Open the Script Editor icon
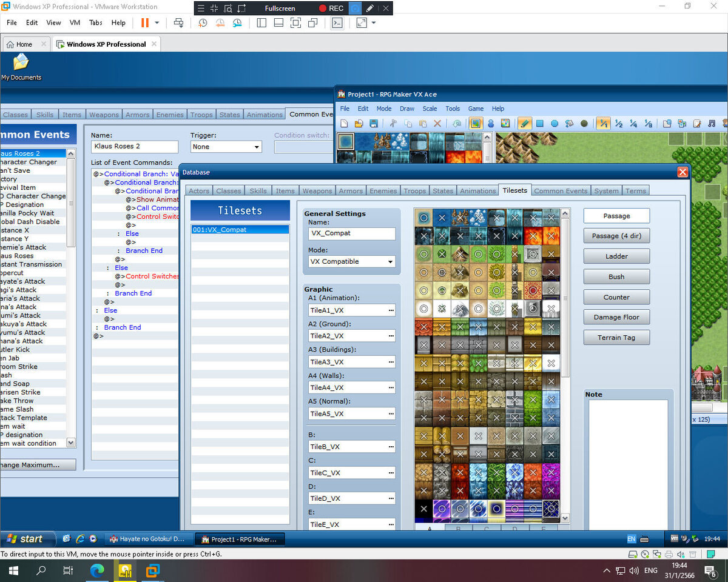This screenshot has height=582, width=728. [x=696, y=123]
